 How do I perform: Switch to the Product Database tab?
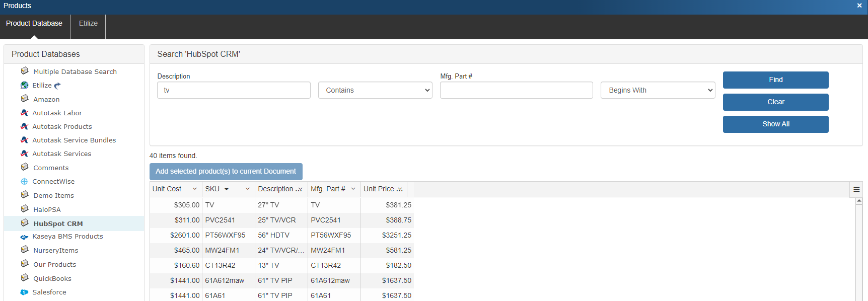[34, 23]
